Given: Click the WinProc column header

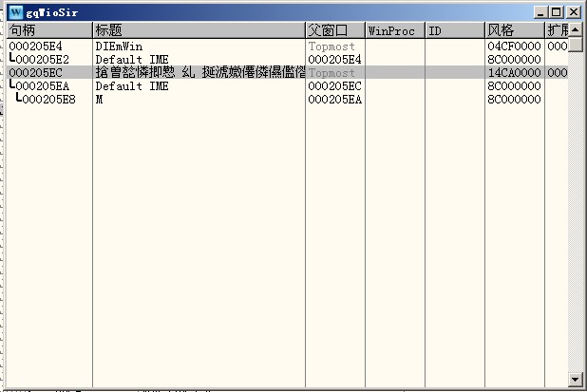Looking at the screenshot, I should 394,30.
